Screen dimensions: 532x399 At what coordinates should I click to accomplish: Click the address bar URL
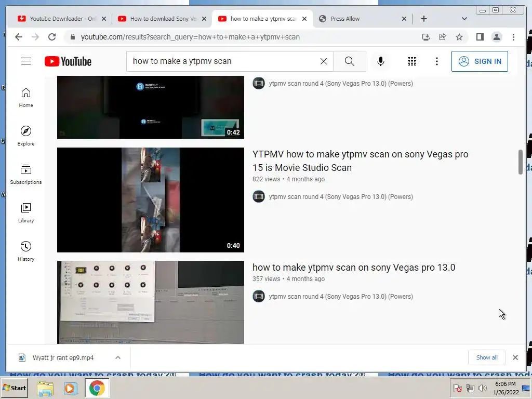190,37
